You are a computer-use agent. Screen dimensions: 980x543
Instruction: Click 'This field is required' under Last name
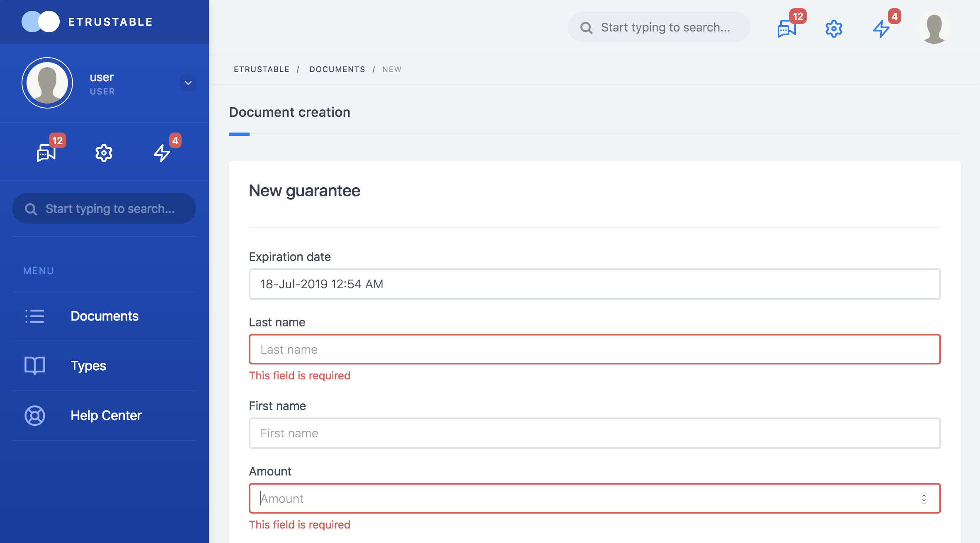299,376
